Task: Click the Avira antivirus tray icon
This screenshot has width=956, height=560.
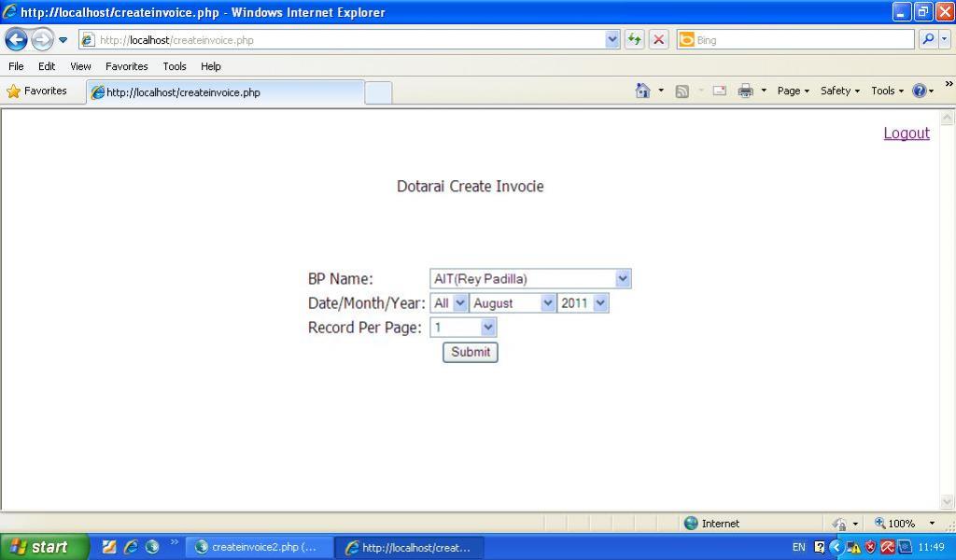Action: (887, 547)
